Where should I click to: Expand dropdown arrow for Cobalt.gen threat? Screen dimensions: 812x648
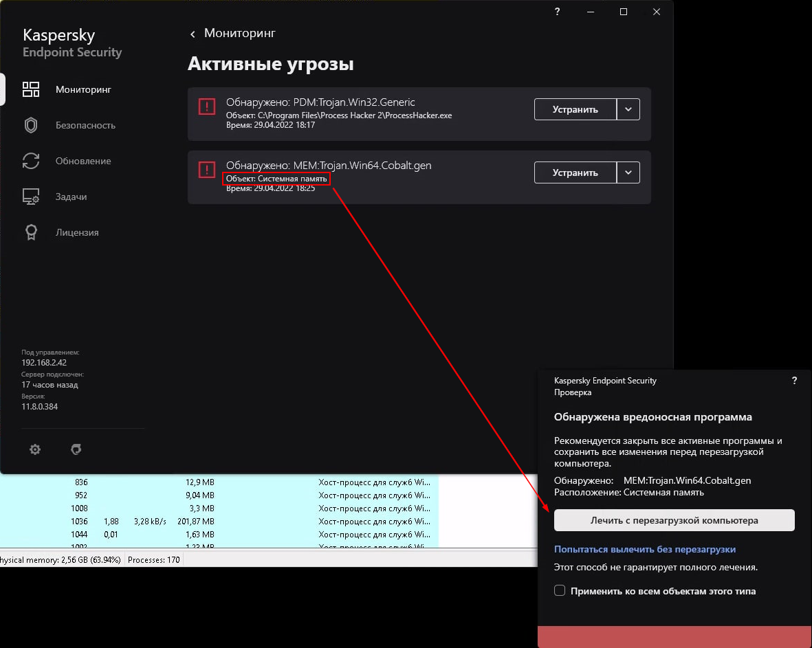(628, 172)
